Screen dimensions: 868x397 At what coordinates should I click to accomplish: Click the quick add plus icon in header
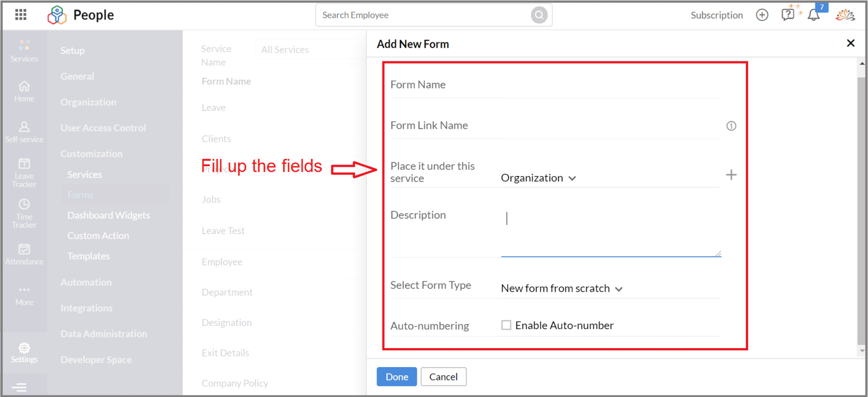(762, 15)
